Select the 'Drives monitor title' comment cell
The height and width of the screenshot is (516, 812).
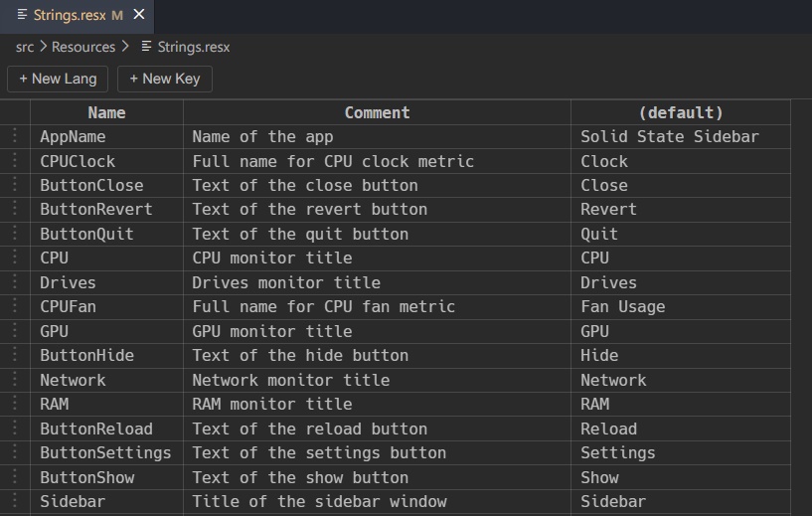(x=377, y=283)
